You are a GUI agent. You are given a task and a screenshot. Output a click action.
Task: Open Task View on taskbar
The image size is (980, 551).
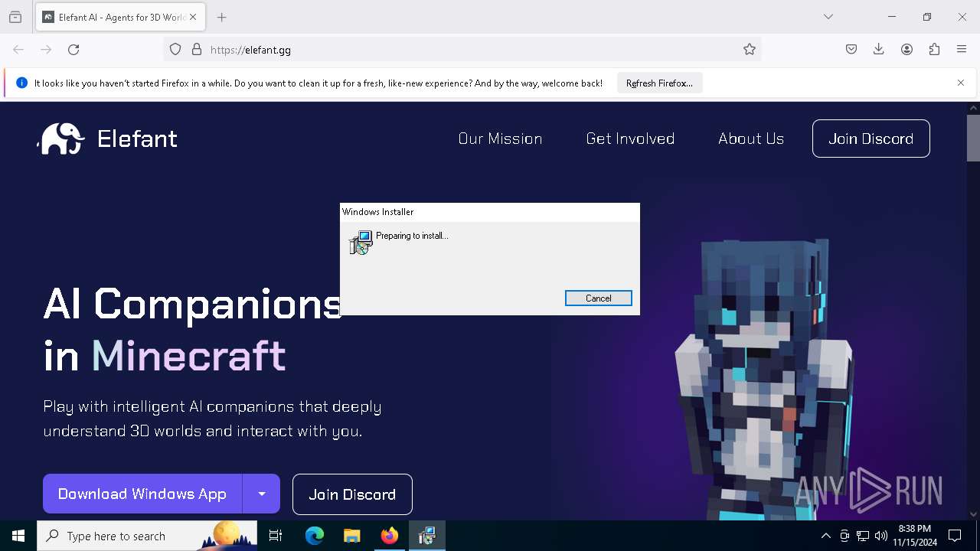pos(276,536)
